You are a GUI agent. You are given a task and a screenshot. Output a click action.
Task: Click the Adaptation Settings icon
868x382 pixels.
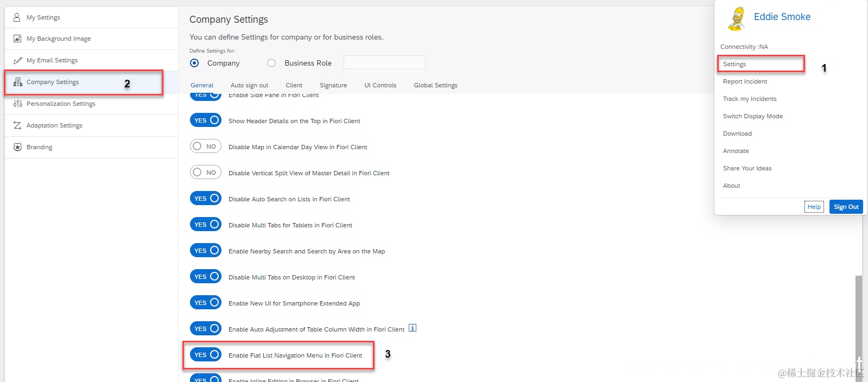coord(17,125)
